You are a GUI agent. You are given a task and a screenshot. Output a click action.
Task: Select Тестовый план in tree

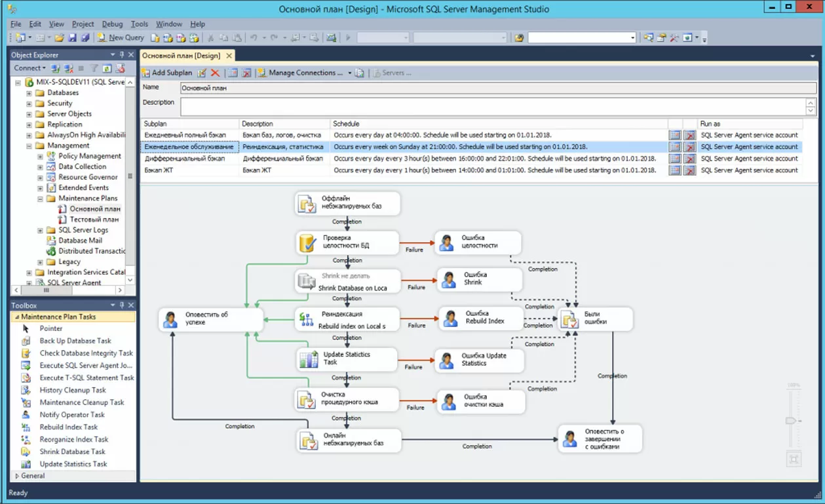tap(94, 220)
